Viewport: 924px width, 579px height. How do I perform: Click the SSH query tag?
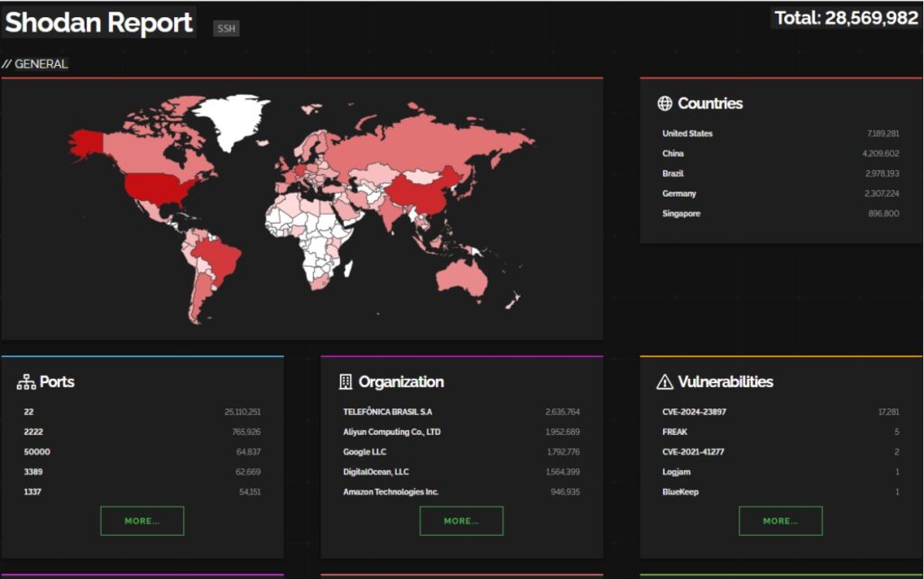coord(226,28)
